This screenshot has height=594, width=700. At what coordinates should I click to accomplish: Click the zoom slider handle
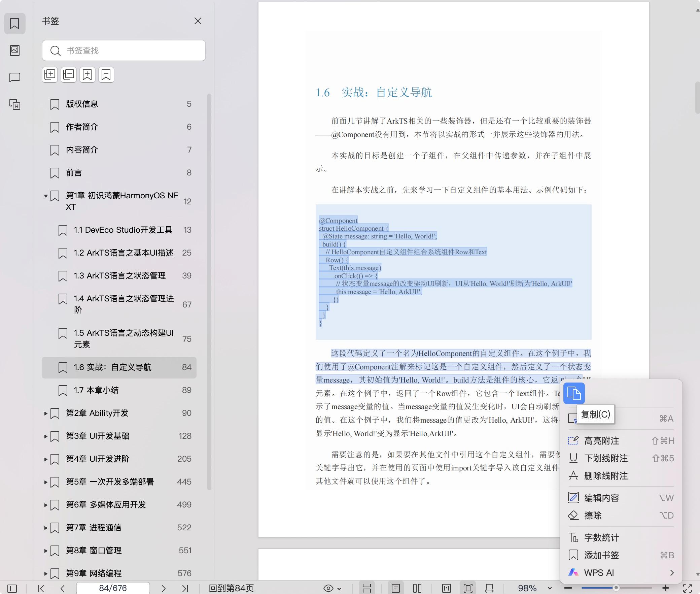(616, 588)
